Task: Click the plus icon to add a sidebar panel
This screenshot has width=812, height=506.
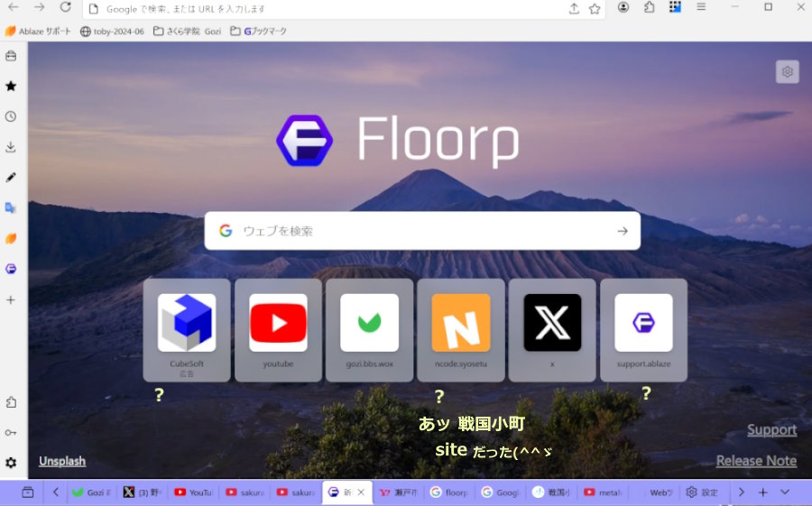Action: point(11,299)
